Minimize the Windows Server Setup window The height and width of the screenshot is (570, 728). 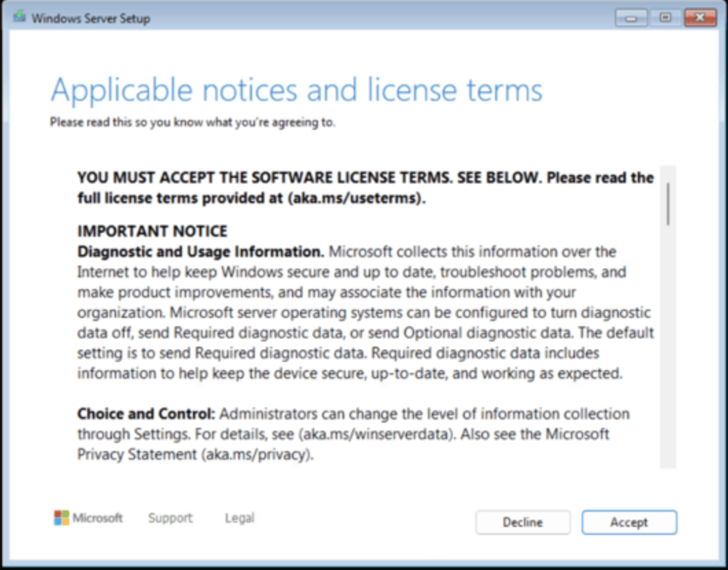point(631,18)
